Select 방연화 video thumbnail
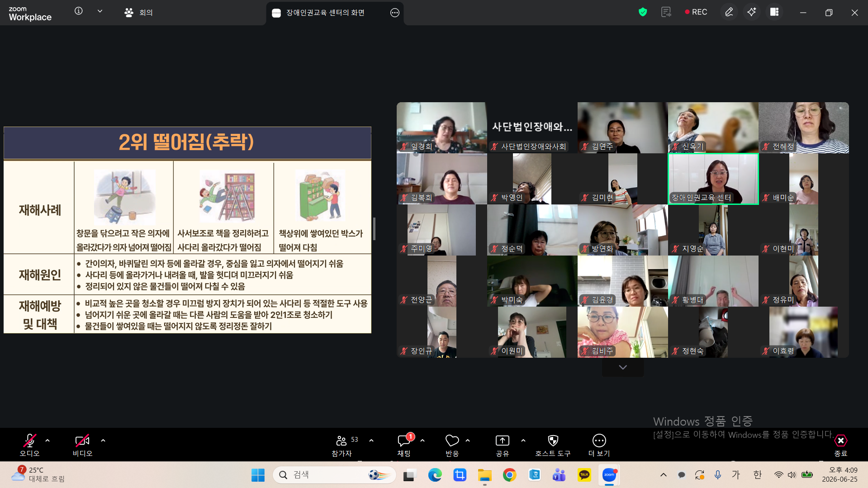Screen dimensions: 868x488 (x=623, y=230)
